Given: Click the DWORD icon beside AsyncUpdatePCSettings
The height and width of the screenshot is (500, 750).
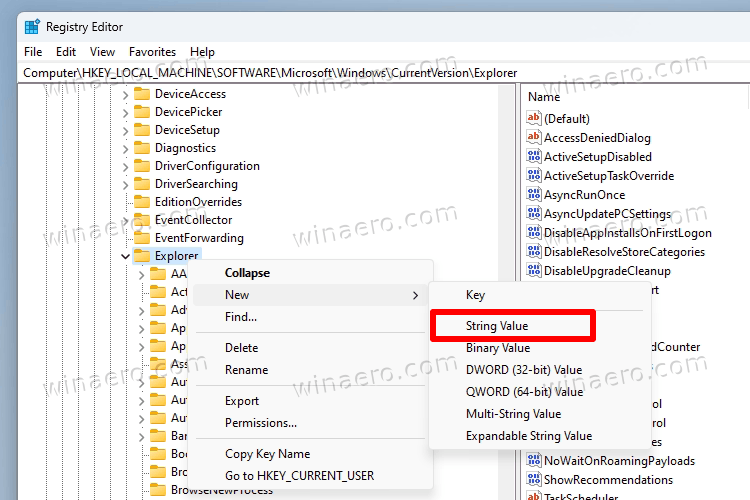Looking at the screenshot, I should pos(533,213).
